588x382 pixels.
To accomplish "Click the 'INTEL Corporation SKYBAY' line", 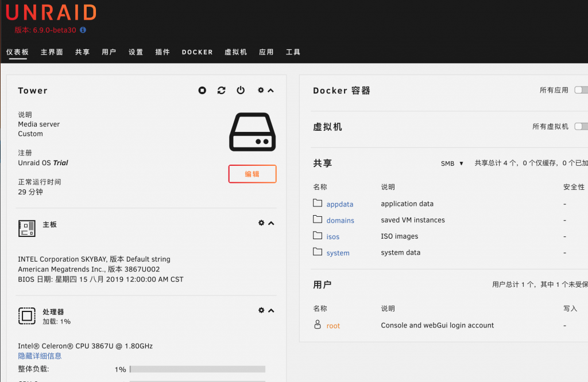I will (x=94, y=259).
